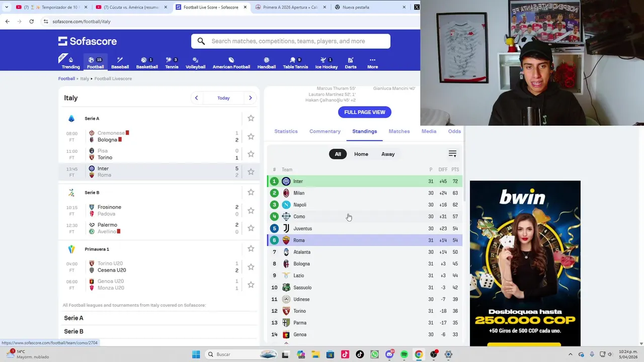The width and height of the screenshot is (644, 362).
Task: Select the Away standings filter
Action: pos(388,154)
